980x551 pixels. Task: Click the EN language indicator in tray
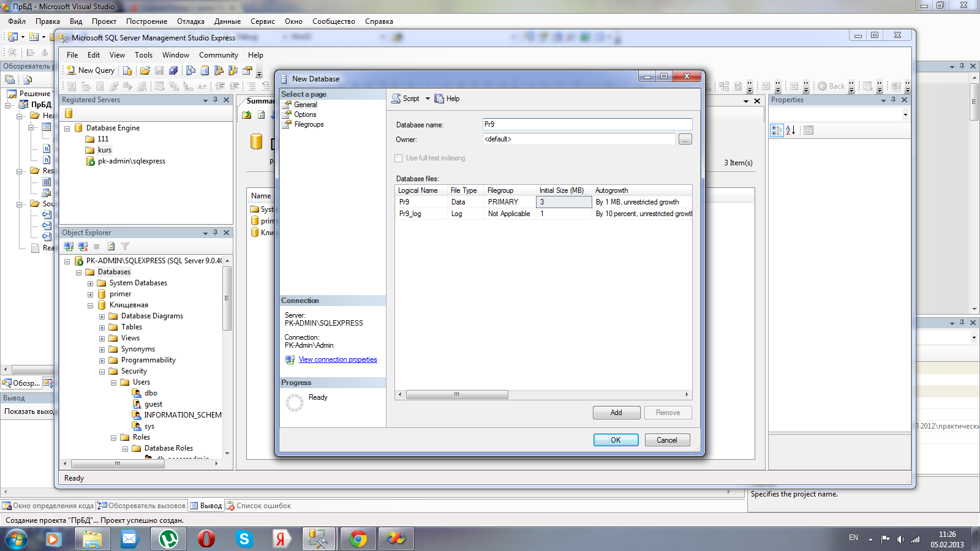(x=853, y=538)
